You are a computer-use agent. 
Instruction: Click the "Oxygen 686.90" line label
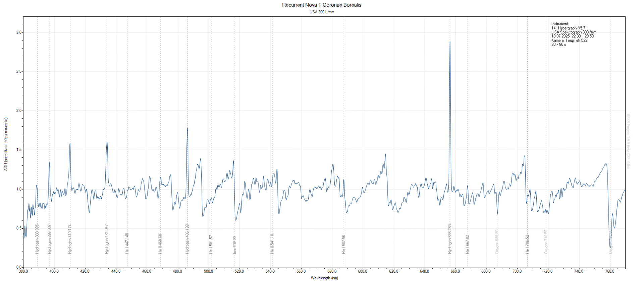(497, 241)
